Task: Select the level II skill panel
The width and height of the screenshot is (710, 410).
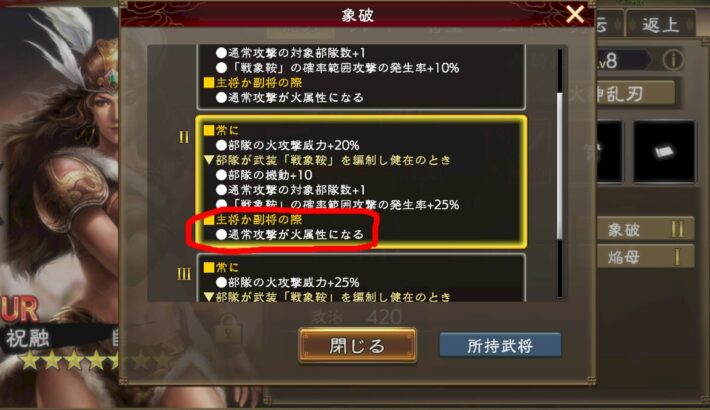Action: point(361,182)
